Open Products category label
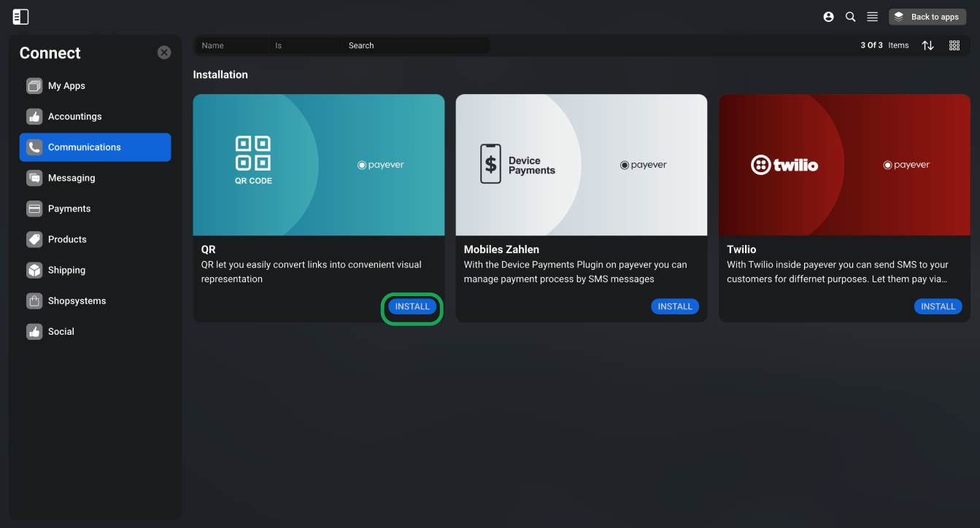The width and height of the screenshot is (980, 528). pyautogui.click(x=67, y=239)
